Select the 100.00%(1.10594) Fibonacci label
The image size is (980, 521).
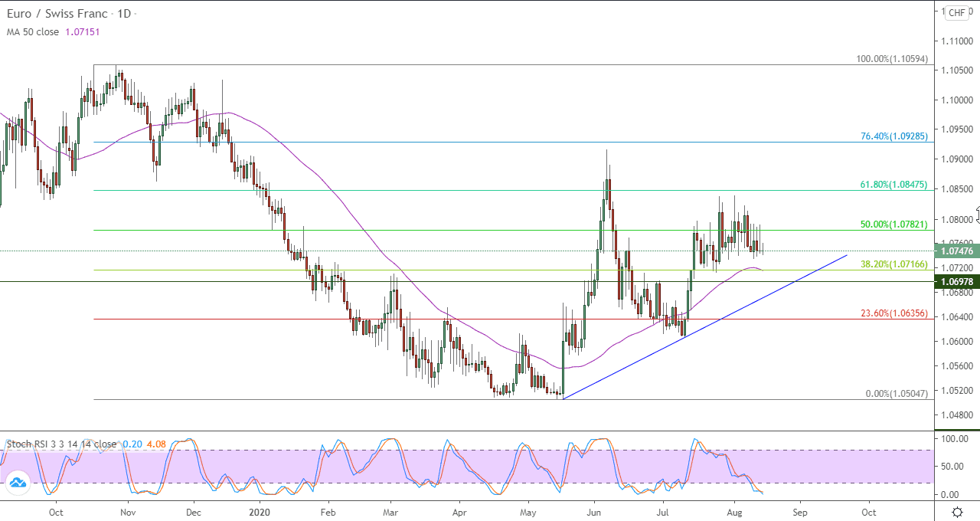click(x=892, y=59)
